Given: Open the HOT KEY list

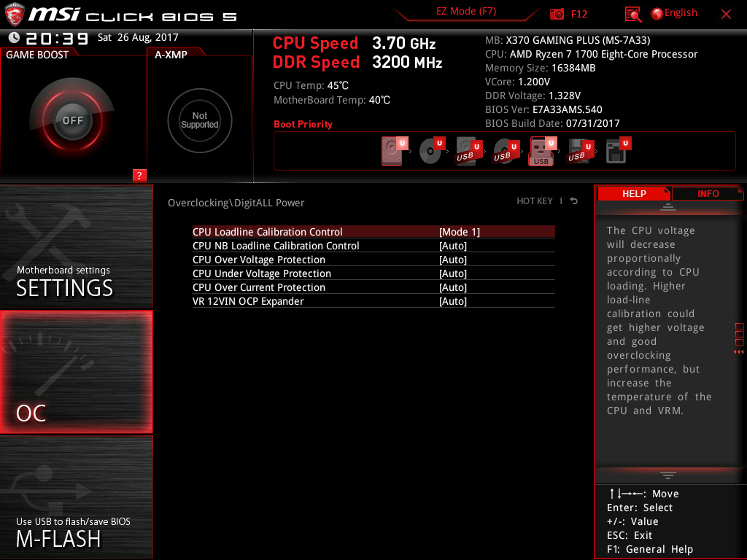Looking at the screenshot, I should [x=535, y=201].
